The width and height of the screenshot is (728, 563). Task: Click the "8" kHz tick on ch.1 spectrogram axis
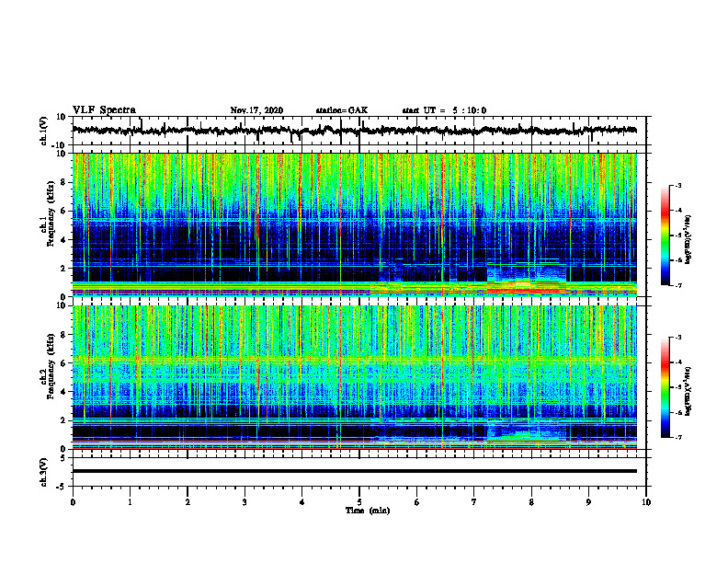64,182
